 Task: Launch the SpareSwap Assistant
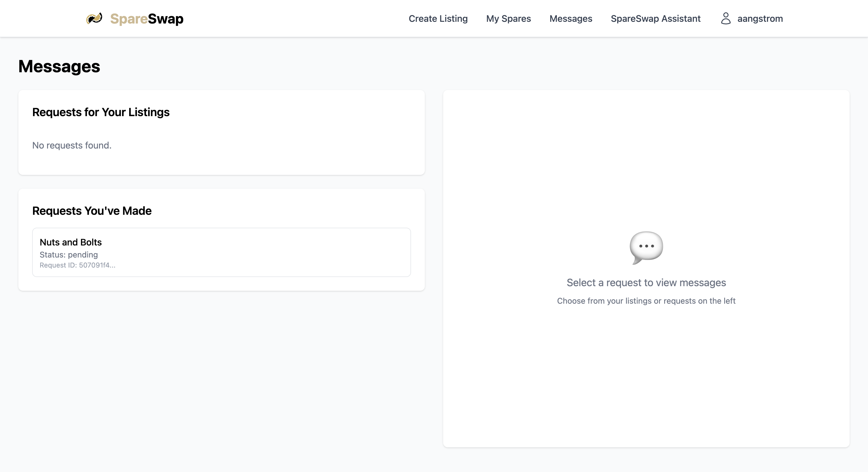coord(655,19)
